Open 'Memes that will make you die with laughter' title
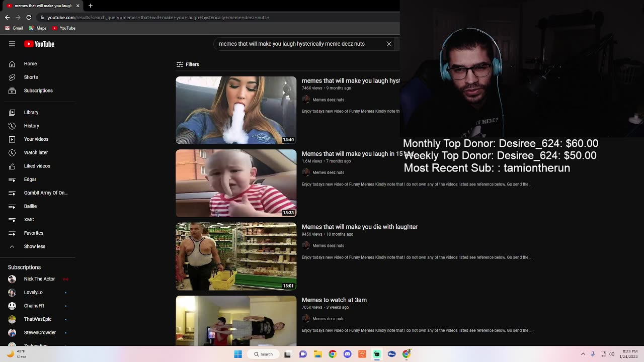This screenshot has width=644, height=362. pyautogui.click(x=360, y=227)
